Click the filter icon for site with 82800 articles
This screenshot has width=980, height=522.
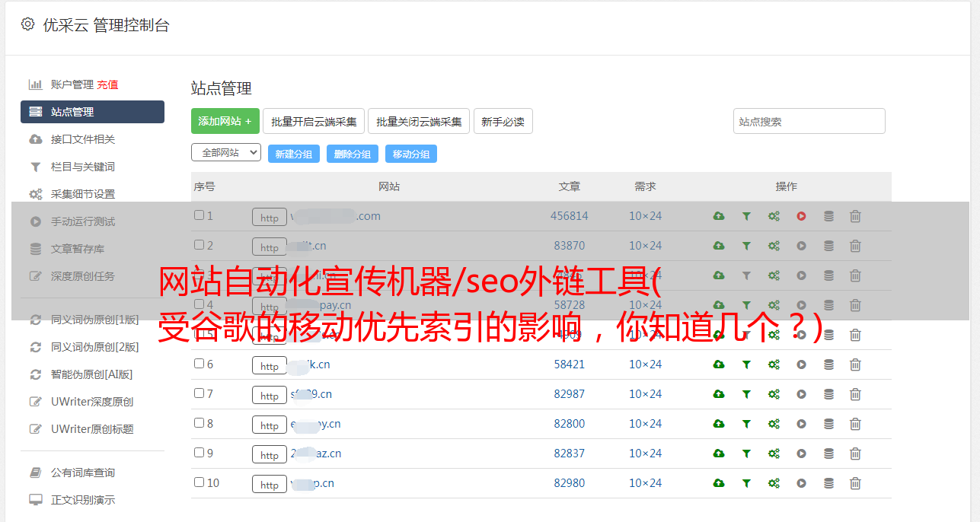(746, 424)
